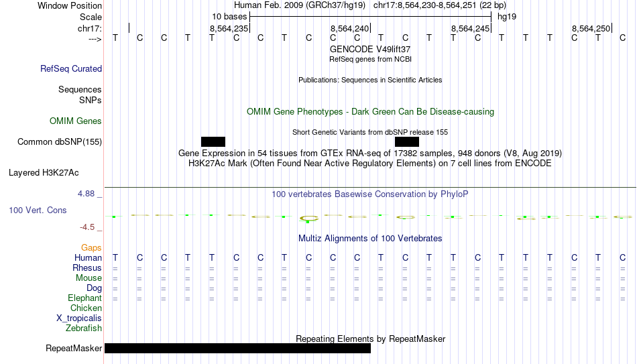The height and width of the screenshot is (364, 637).
Task: Click Repeating Elements by RepeatMasker title
Action: coord(371,339)
